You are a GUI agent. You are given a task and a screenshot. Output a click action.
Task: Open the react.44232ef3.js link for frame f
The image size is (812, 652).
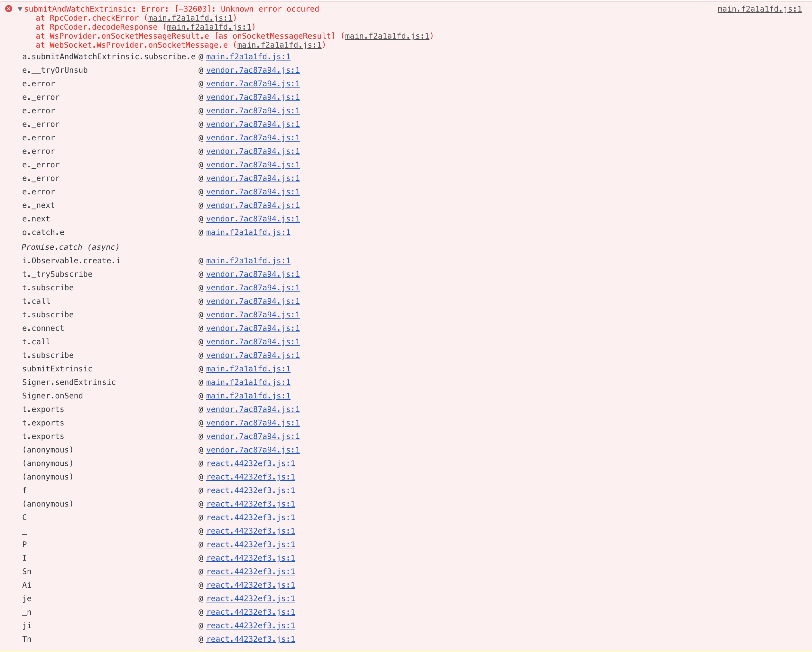[251, 491]
